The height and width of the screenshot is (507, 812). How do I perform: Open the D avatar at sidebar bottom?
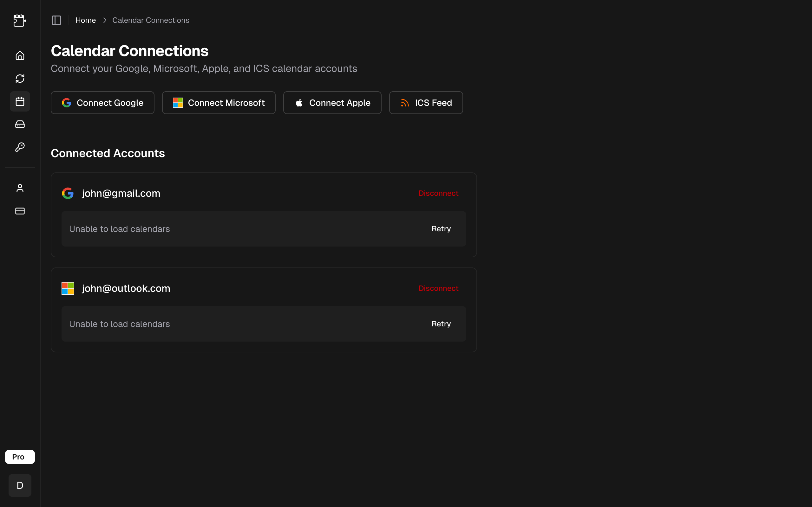(x=20, y=485)
